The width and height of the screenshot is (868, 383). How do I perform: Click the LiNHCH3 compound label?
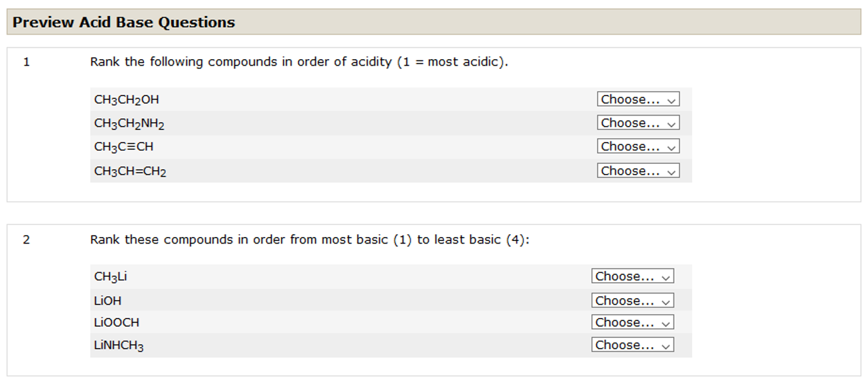pos(119,346)
